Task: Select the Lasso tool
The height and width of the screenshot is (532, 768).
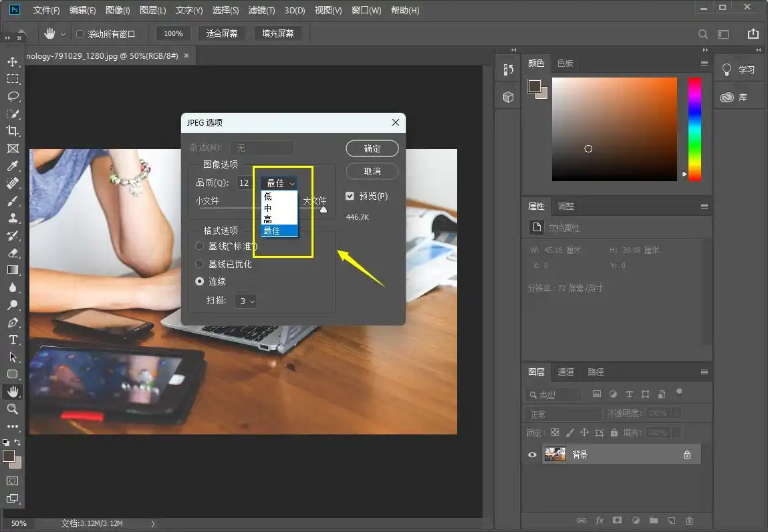Action: pos(12,96)
